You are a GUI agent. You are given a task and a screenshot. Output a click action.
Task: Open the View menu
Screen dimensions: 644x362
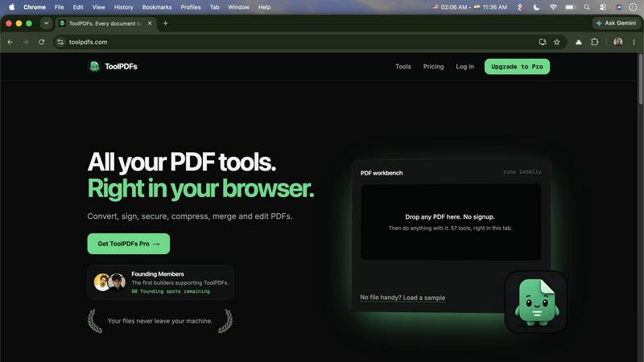click(98, 7)
